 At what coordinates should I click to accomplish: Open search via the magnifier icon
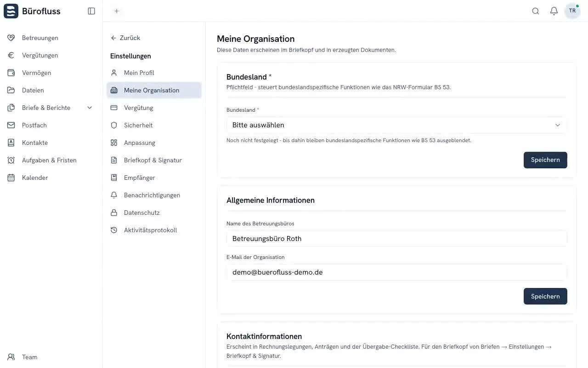click(x=536, y=11)
